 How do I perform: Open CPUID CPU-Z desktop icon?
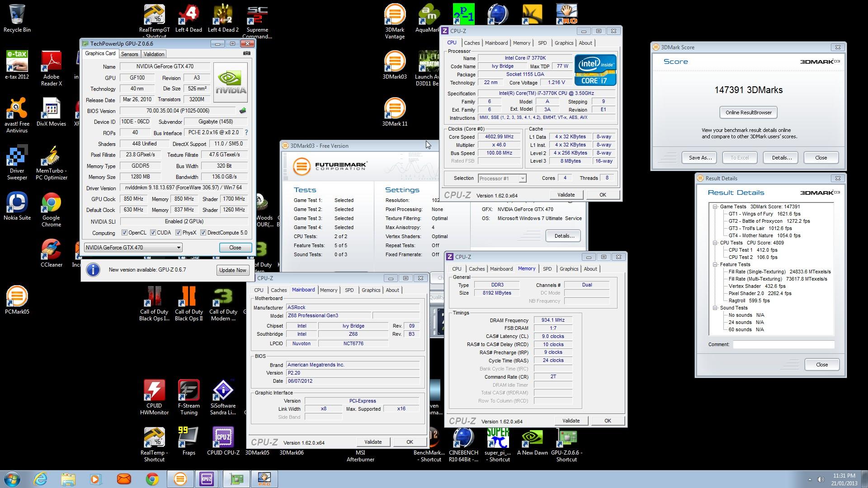click(223, 441)
